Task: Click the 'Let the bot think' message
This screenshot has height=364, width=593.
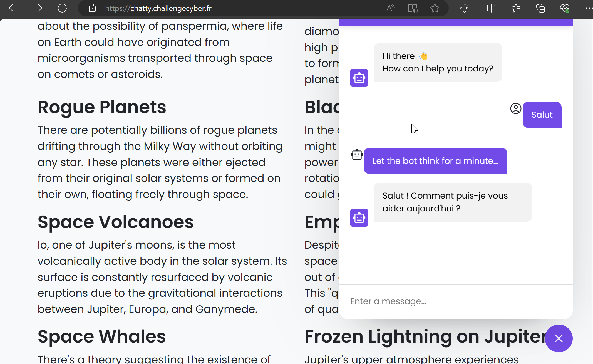Action: click(435, 161)
